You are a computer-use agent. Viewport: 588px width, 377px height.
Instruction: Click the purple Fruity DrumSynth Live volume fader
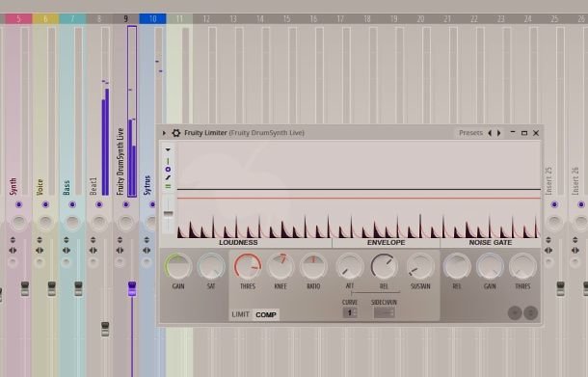132,288
